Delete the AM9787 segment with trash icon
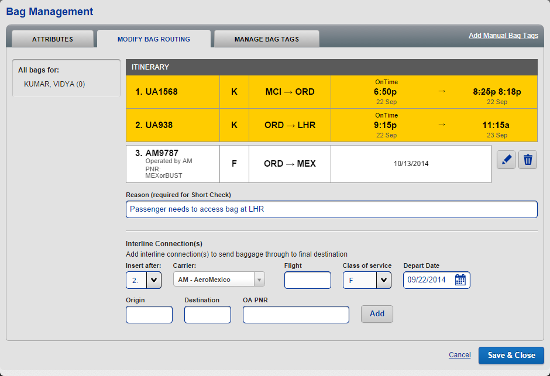The width and height of the screenshot is (550, 376). tap(528, 160)
